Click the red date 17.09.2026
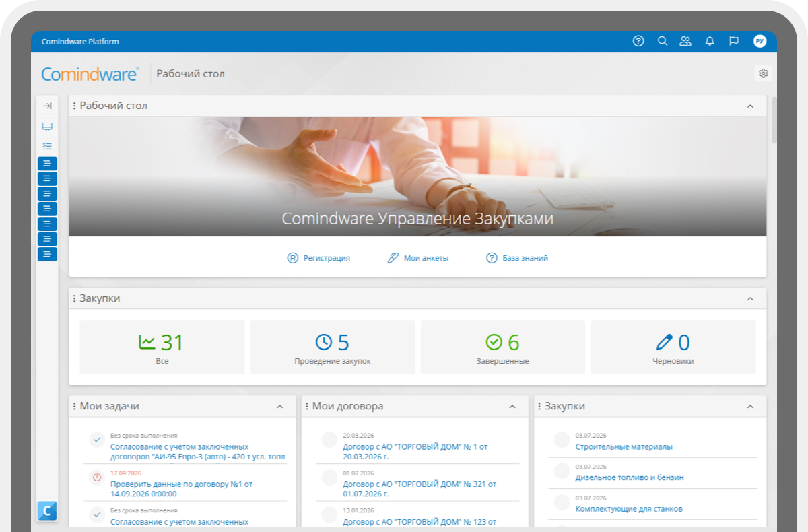 click(126, 473)
